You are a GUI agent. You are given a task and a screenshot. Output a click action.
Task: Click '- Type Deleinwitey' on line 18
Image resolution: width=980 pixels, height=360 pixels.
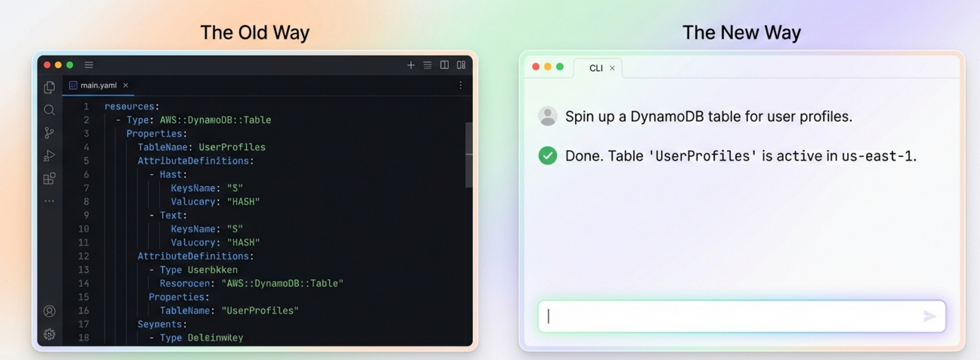pyautogui.click(x=196, y=337)
